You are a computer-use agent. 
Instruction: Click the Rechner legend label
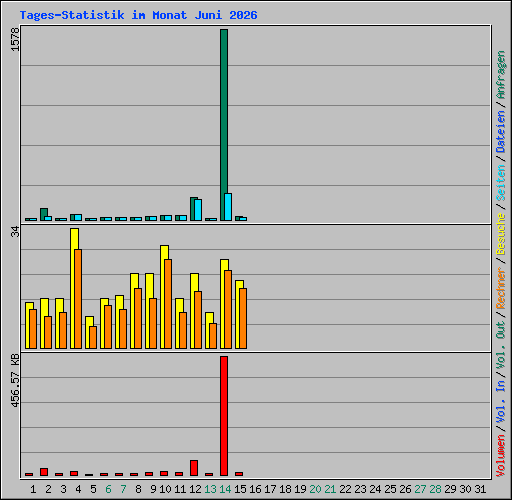pyautogui.click(x=501, y=288)
